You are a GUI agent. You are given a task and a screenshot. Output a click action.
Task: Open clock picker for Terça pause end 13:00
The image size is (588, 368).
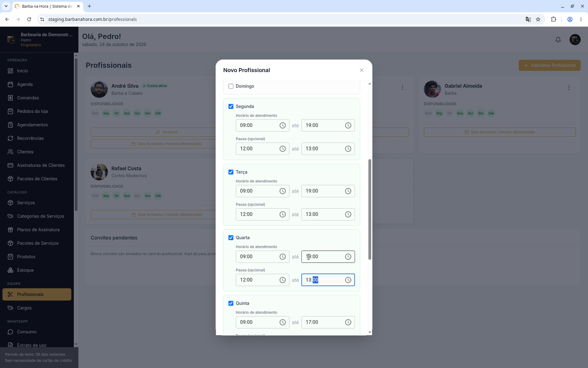tap(348, 214)
